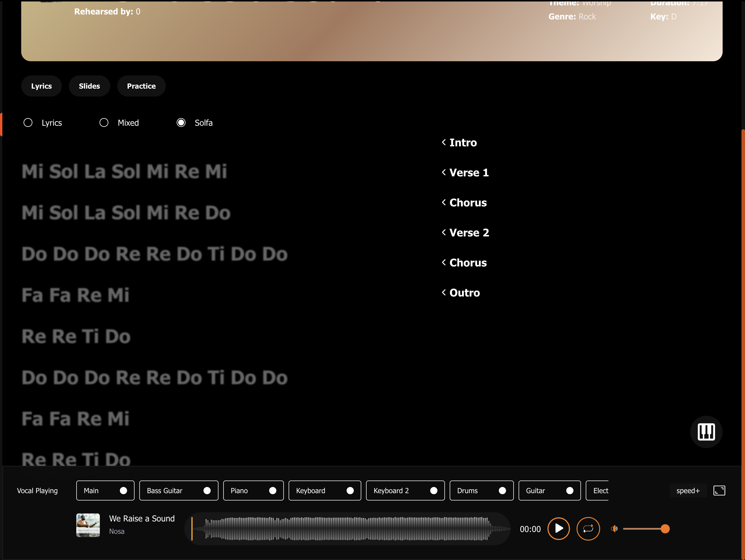
Task: Click the speed+ button
Action: click(688, 491)
